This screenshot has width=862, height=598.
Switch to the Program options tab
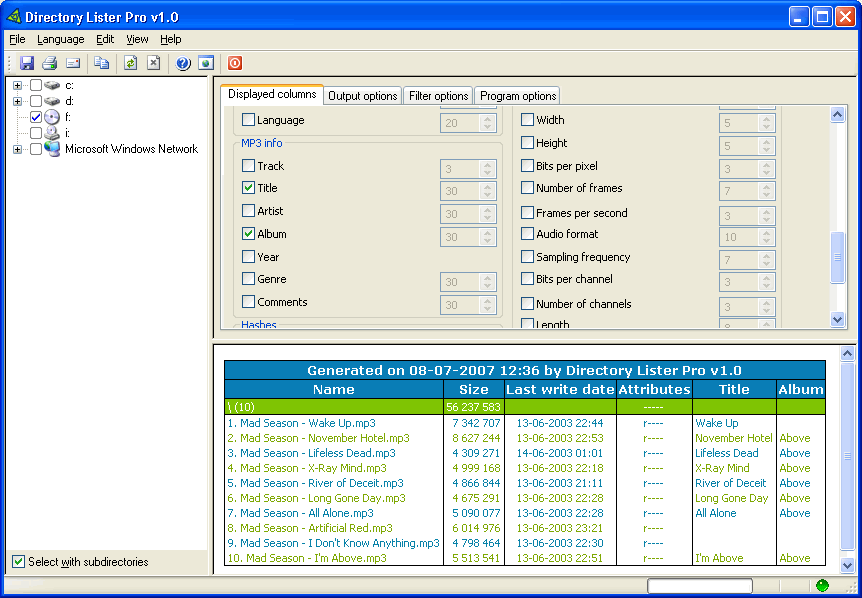(518, 96)
